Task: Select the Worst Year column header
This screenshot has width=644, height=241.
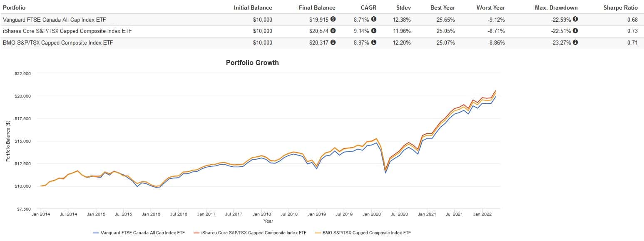Action: tap(490, 8)
